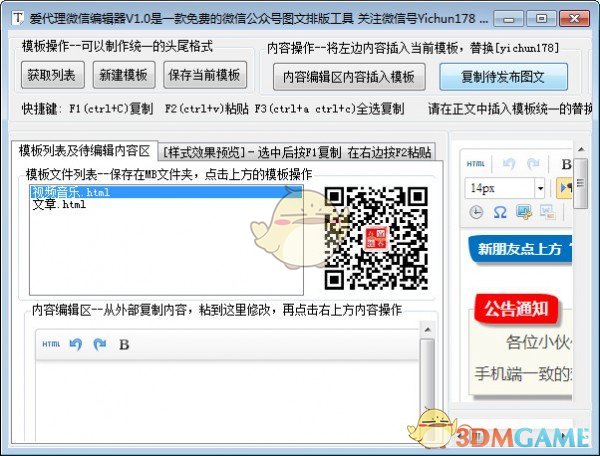Click 各位小伙 text in right template
This screenshot has width=600, height=456.
coord(539,342)
